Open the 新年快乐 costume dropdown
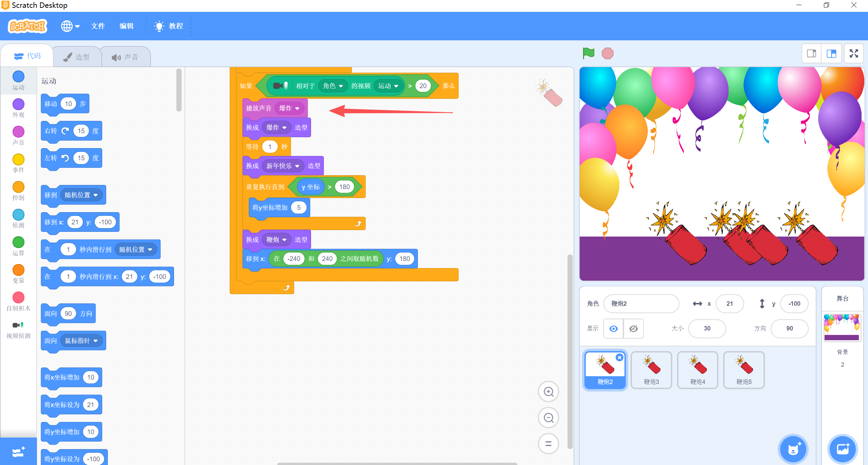This screenshot has width=868, height=465. tap(297, 166)
